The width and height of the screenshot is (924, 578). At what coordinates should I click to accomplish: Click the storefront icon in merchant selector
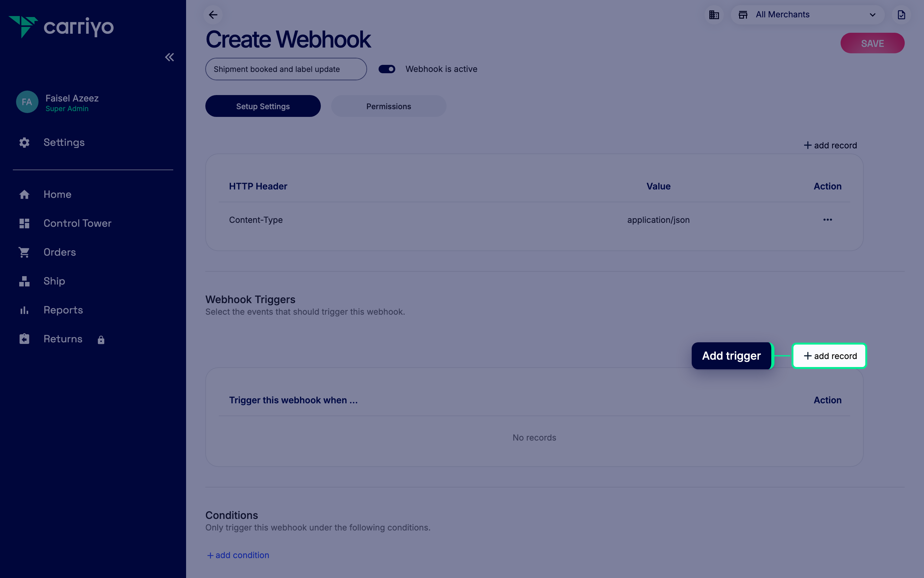(743, 15)
